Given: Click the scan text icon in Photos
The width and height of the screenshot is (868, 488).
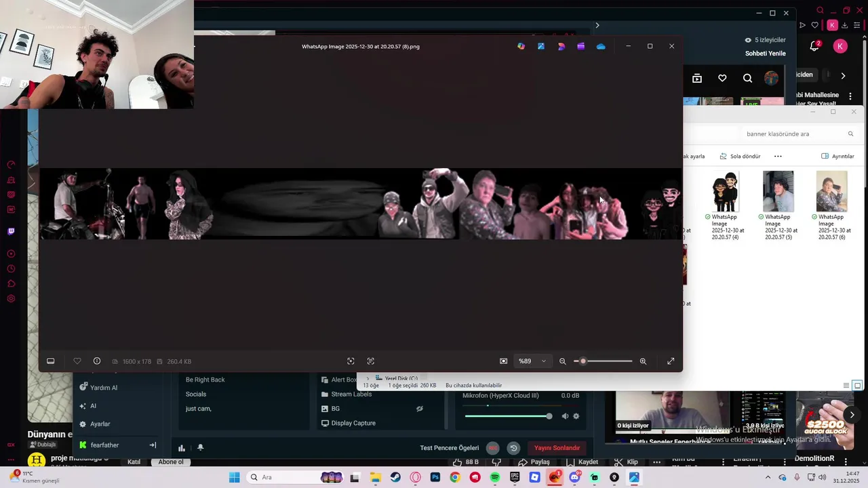Looking at the screenshot, I should [371, 361].
